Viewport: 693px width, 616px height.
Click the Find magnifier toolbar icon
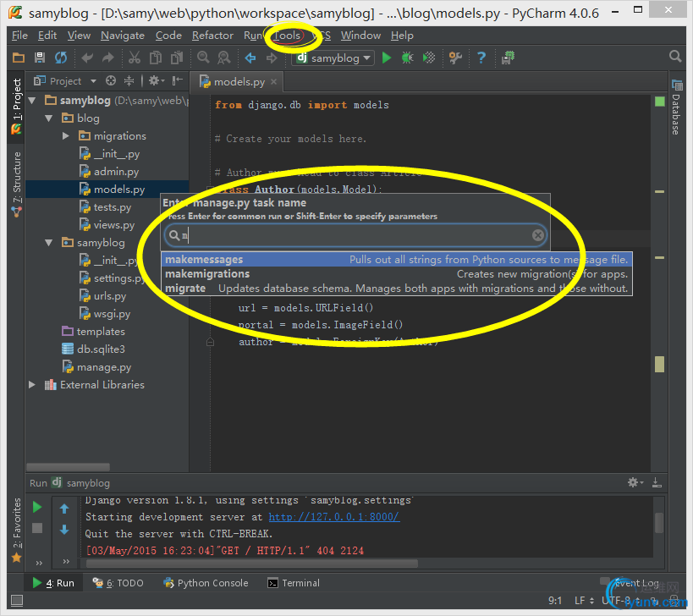203,58
